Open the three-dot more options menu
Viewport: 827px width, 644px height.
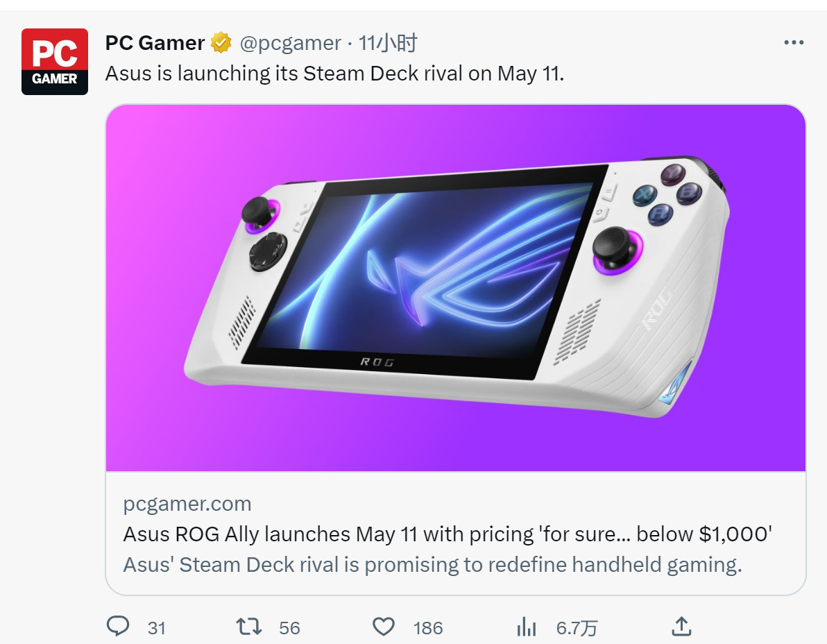click(x=793, y=43)
